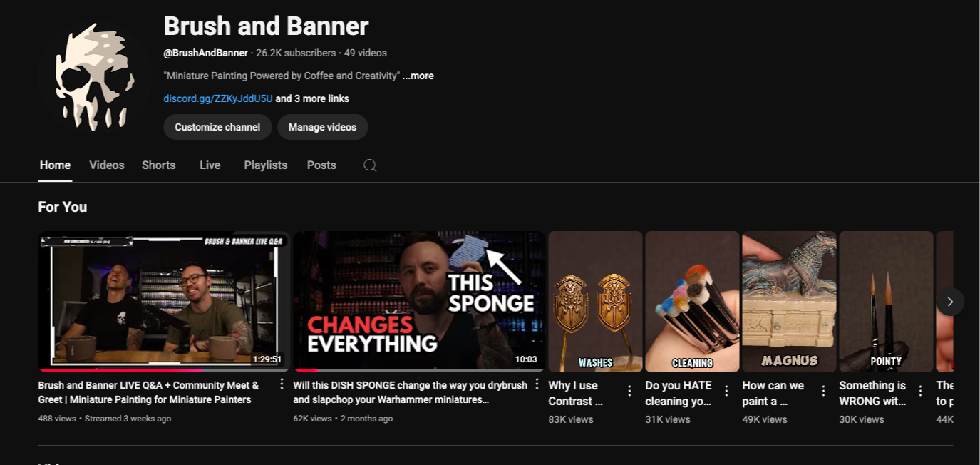Open the channel search magnifier icon
This screenshot has height=465, width=980.
(370, 165)
